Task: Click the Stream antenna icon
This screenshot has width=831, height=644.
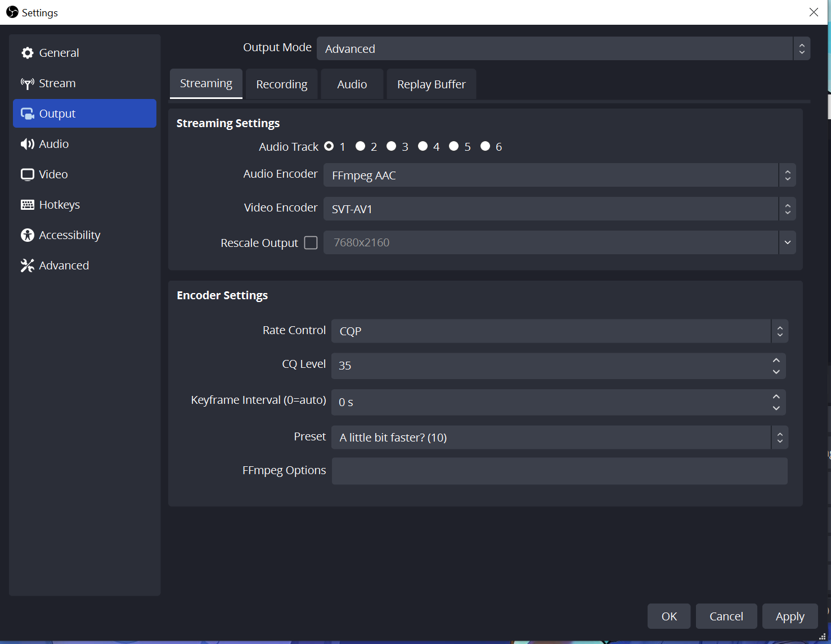Action: pos(28,83)
